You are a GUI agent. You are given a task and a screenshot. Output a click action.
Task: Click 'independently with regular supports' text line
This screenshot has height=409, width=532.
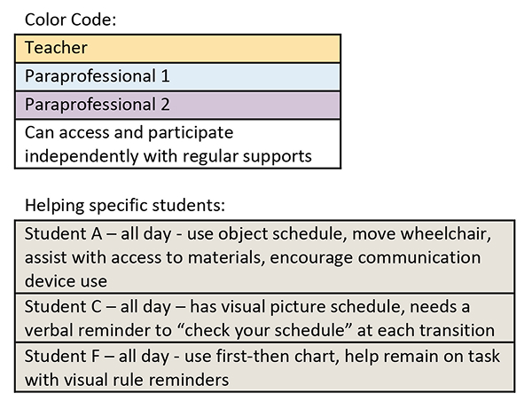pos(168,156)
